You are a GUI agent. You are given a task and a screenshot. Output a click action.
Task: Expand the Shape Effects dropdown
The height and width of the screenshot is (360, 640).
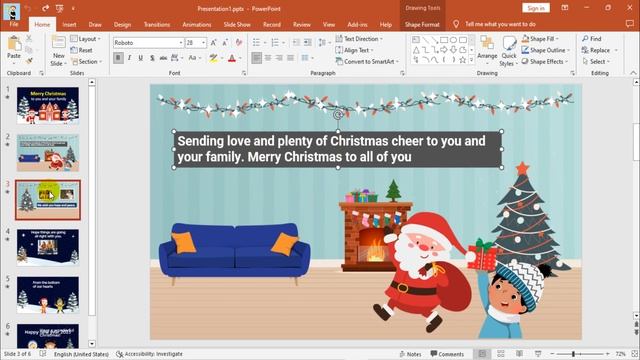[x=545, y=62]
